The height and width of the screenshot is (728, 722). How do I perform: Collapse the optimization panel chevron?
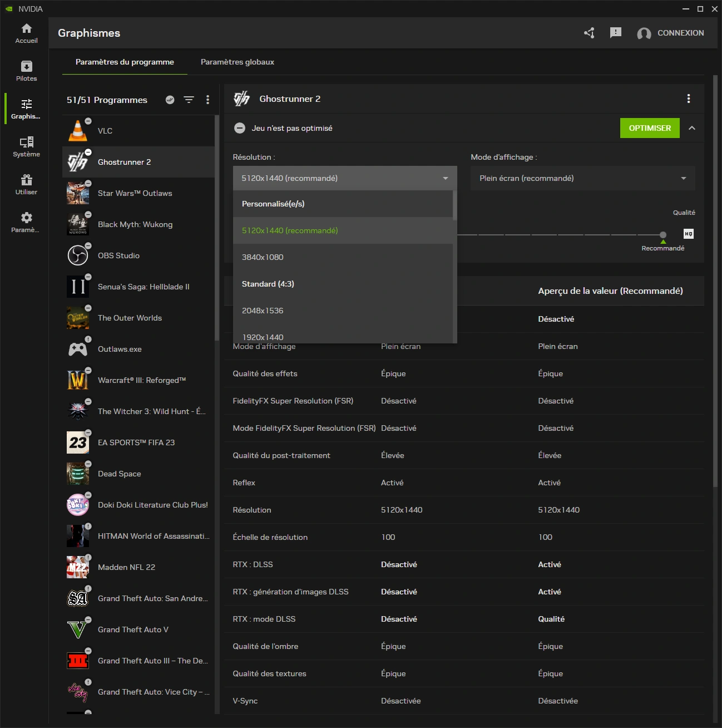(x=692, y=128)
